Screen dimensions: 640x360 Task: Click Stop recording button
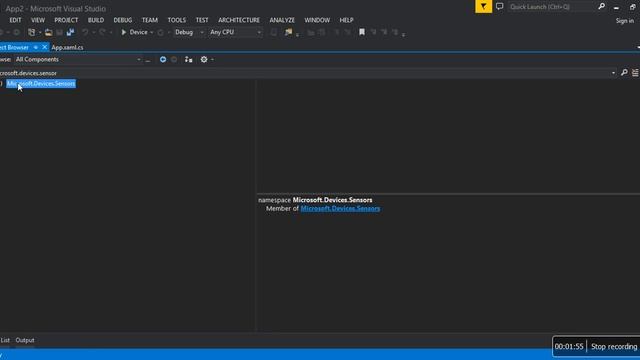[614, 347]
